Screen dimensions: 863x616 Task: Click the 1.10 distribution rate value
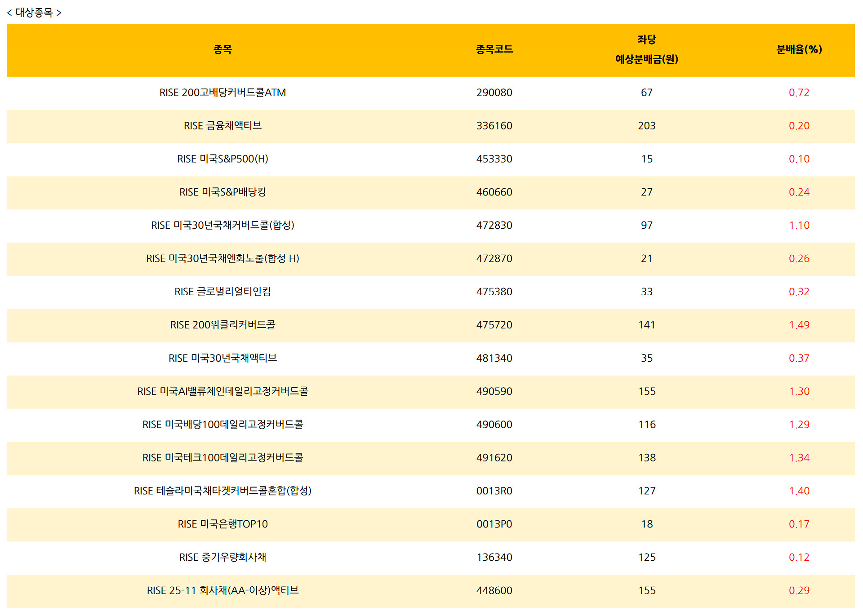pyautogui.click(x=799, y=226)
